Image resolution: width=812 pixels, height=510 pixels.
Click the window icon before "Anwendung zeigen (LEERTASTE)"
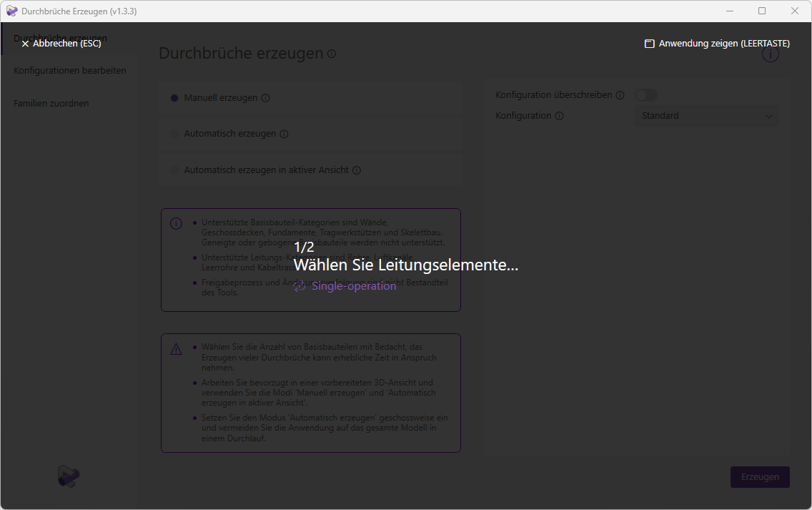pyautogui.click(x=649, y=43)
